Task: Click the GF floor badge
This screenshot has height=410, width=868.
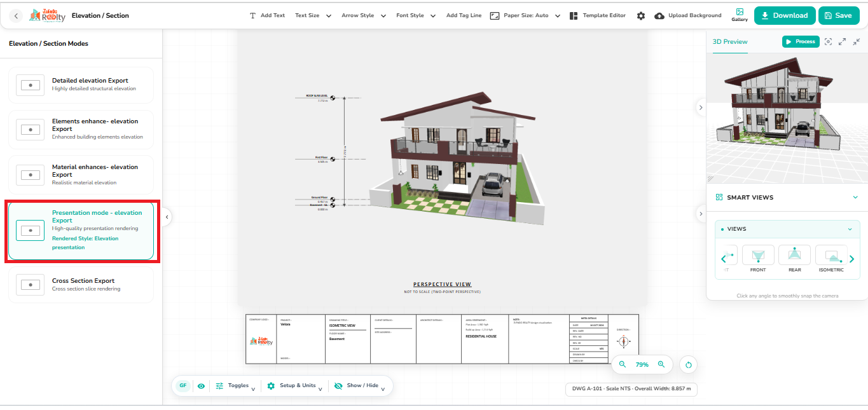Action: [183, 386]
